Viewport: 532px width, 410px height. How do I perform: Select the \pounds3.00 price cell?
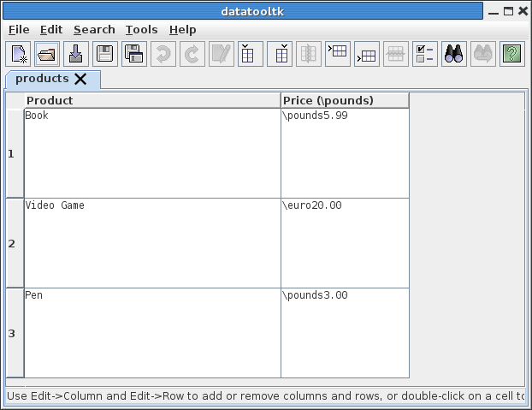(345, 334)
